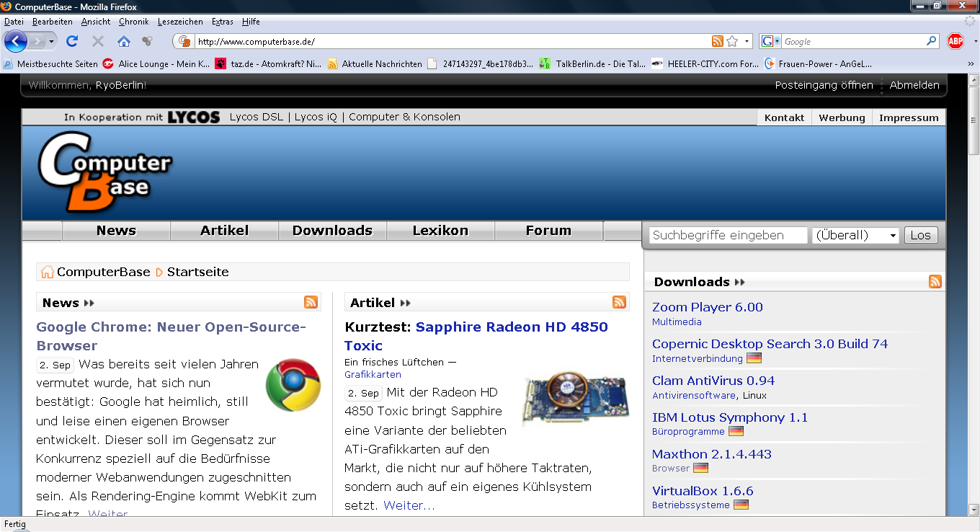Open the 247143297_4be178db3 bookmark
980x532 pixels.
pyautogui.click(x=481, y=64)
